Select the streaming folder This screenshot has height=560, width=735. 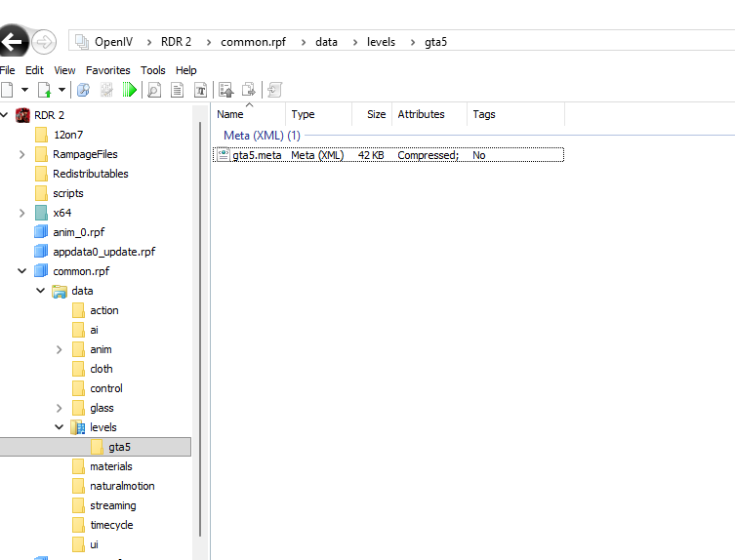(x=113, y=505)
